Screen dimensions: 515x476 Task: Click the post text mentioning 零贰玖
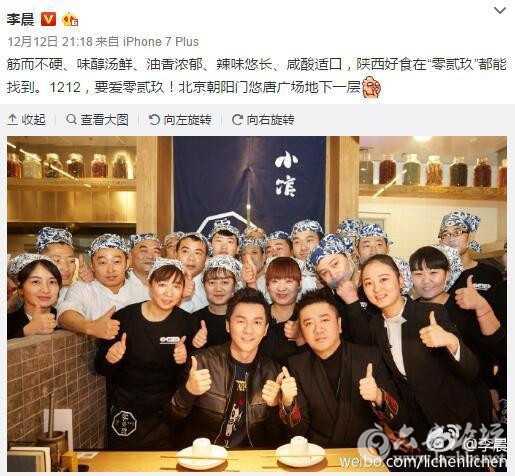[x=257, y=75]
